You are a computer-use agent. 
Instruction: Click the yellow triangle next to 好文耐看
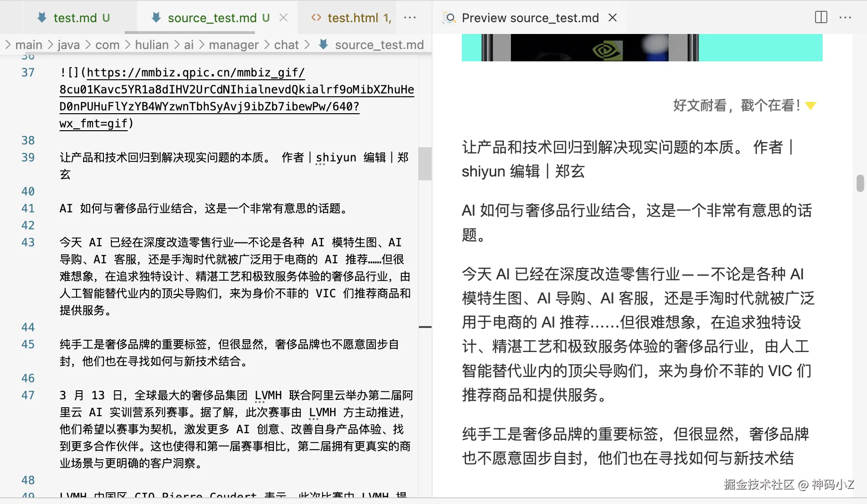coord(811,106)
